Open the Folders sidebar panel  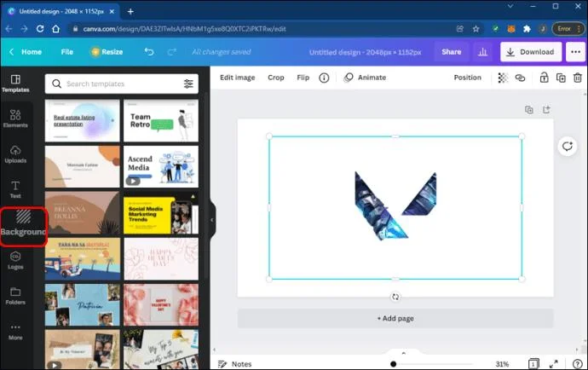coord(15,296)
